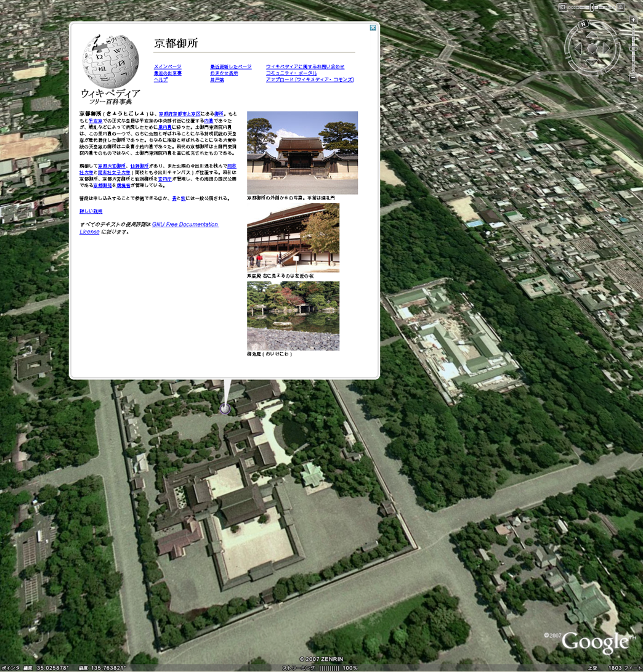Follow the 京都府京都市上京区 link in the article

tap(180, 114)
